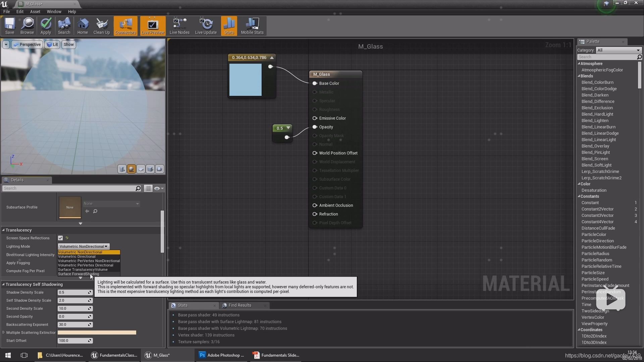This screenshot has height=362, width=644.
Task: Toggle Screen Space Reflections checkbox
Action: pyautogui.click(x=60, y=238)
